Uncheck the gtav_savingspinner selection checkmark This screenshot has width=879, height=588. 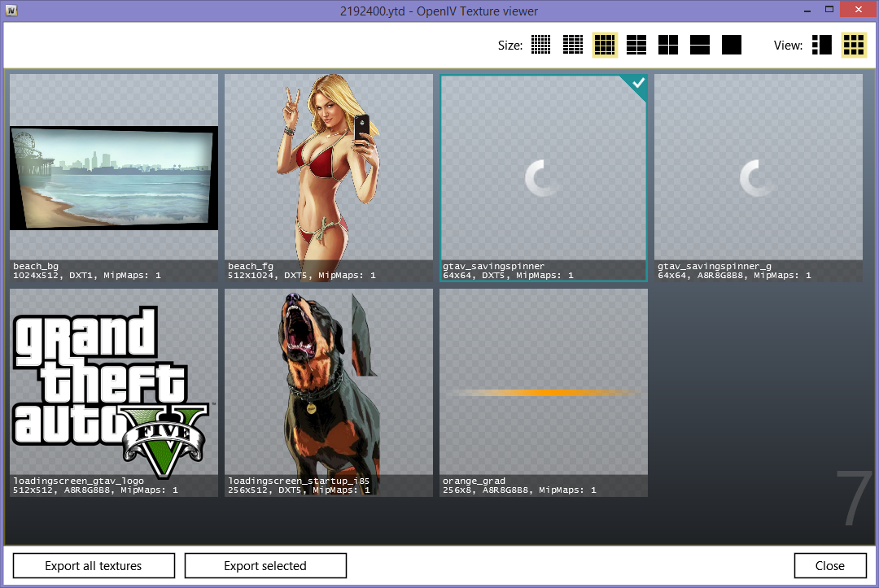[x=638, y=84]
